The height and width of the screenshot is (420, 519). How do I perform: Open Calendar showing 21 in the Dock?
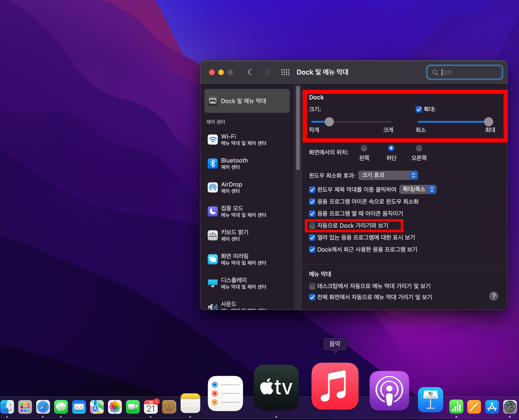(x=151, y=407)
